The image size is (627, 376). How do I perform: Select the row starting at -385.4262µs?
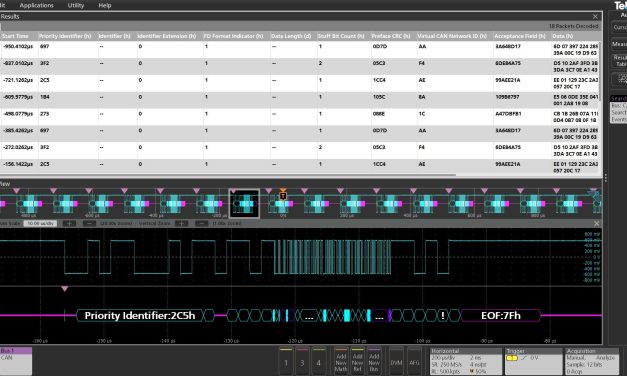point(299,134)
